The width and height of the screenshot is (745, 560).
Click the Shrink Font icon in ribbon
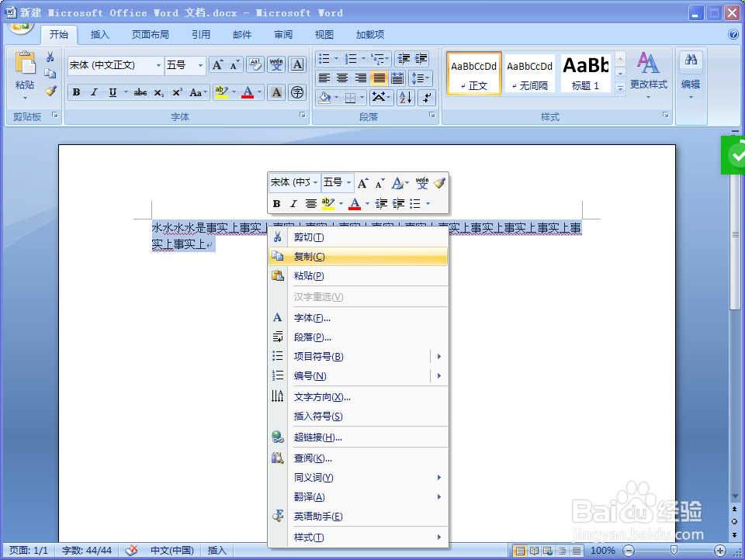tap(234, 64)
